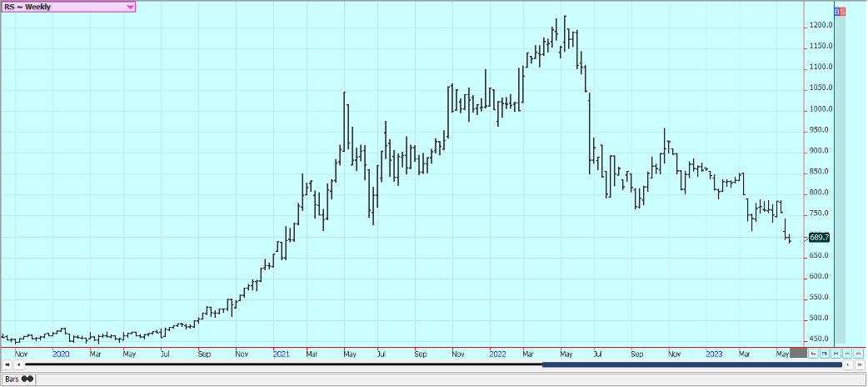Click the blue compress-arrows icon
The height and width of the screenshot is (387, 868).
point(836,353)
